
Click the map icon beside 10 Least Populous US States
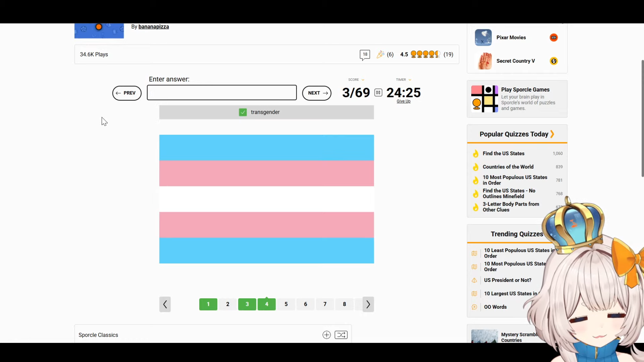474,253
